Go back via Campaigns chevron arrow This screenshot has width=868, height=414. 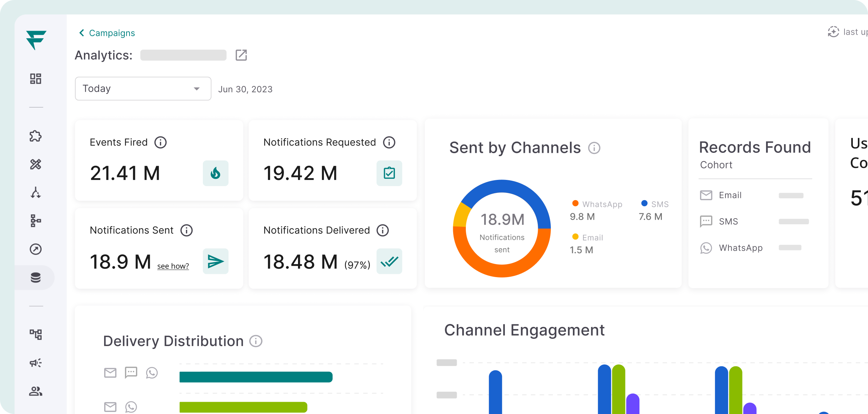[x=82, y=33]
